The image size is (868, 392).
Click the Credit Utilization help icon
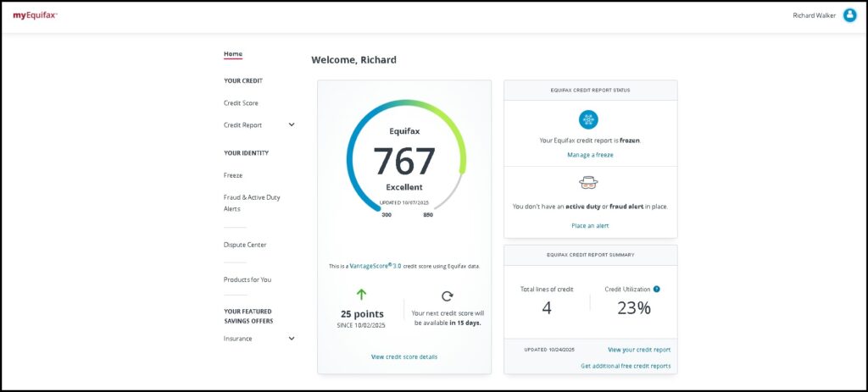point(656,289)
